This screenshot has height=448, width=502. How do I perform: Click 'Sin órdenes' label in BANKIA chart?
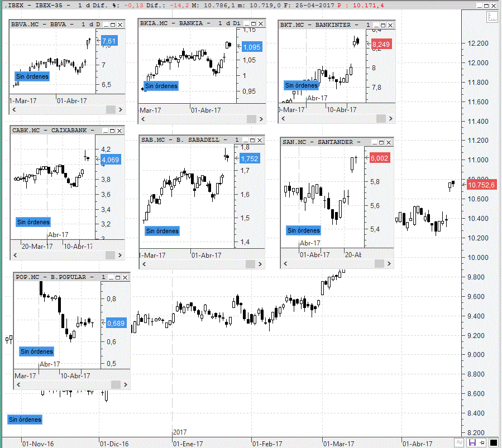click(161, 86)
